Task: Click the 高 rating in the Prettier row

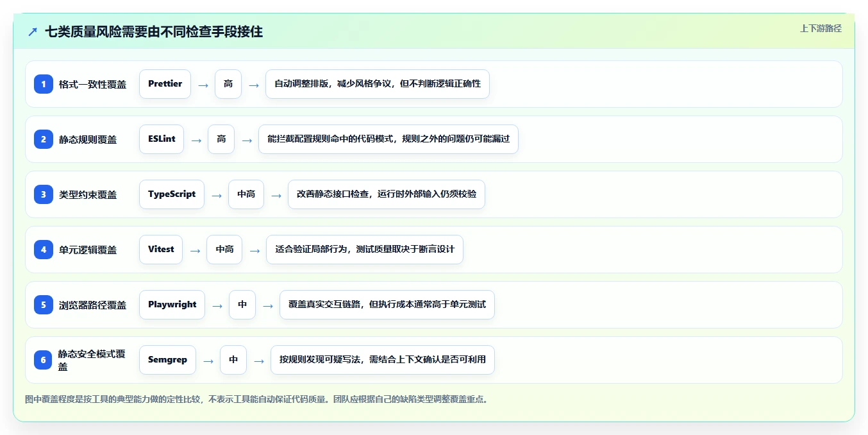Action: pyautogui.click(x=228, y=84)
